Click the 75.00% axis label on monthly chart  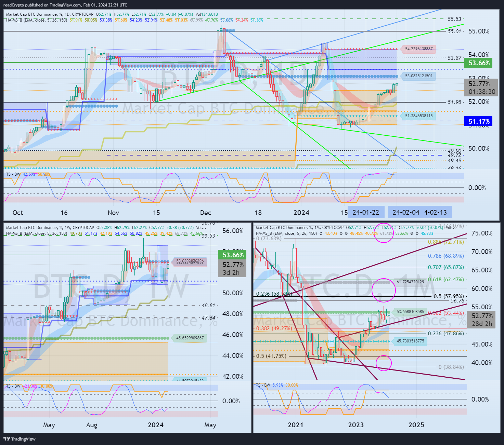pyautogui.click(x=482, y=233)
